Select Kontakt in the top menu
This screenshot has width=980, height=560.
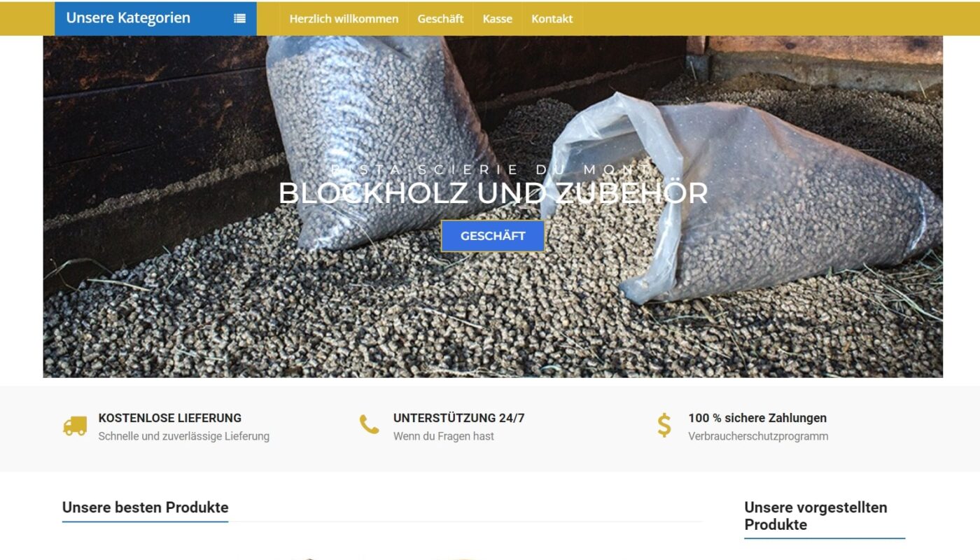[552, 19]
